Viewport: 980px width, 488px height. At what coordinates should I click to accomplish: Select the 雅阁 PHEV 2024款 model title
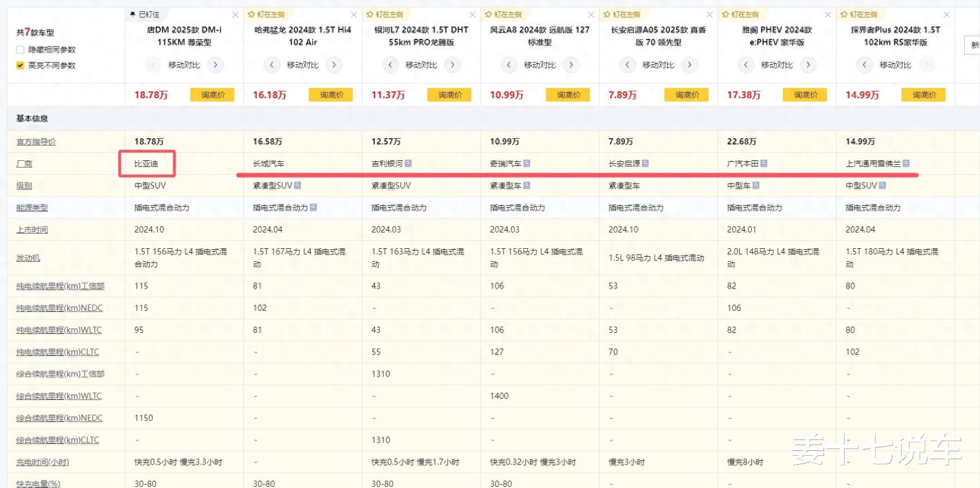[x=777, y=36]
